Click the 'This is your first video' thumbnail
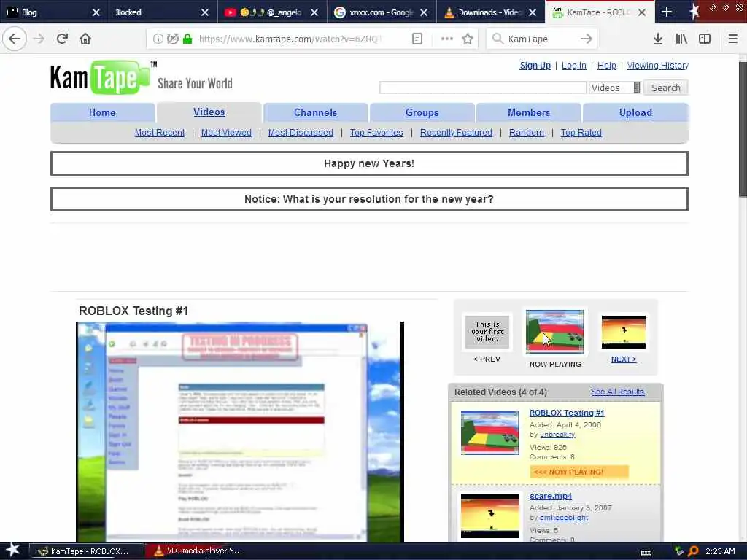 (x=487, y=332)
